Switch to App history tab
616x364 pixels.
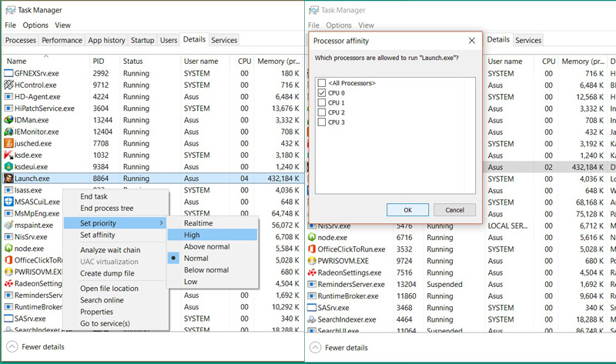pyautogui.click(x=106, y=40)
